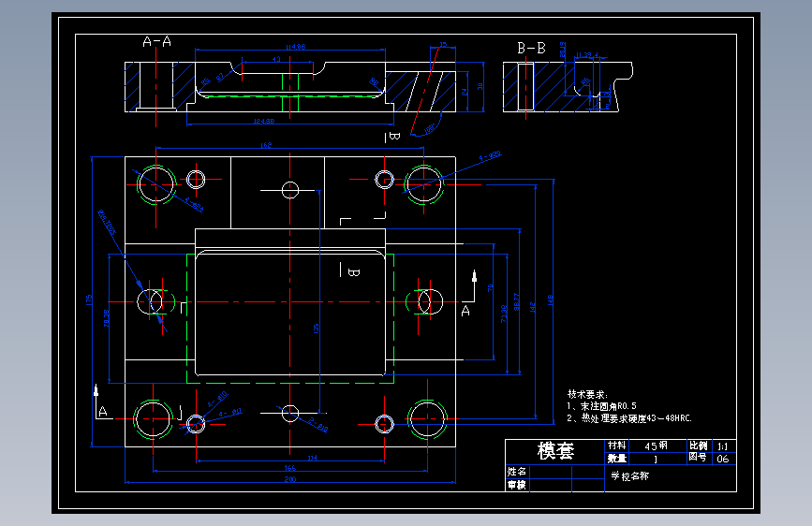Select the 124.88 dimension in section A-A

pyautogui.click(x=264, y=121)
